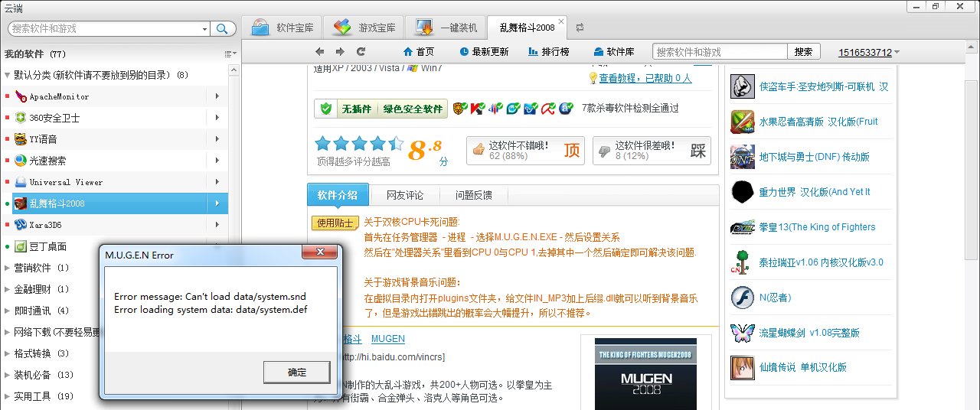Click 确定 in M.U.G.E.N Error dialog
This screenshot has height=410, width=980.
(297, 373)
